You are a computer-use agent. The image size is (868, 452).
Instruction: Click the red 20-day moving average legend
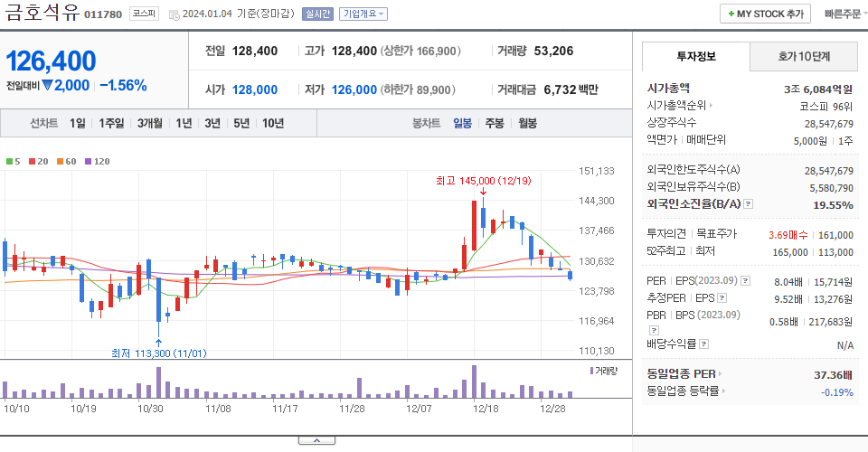coord(39,162)
